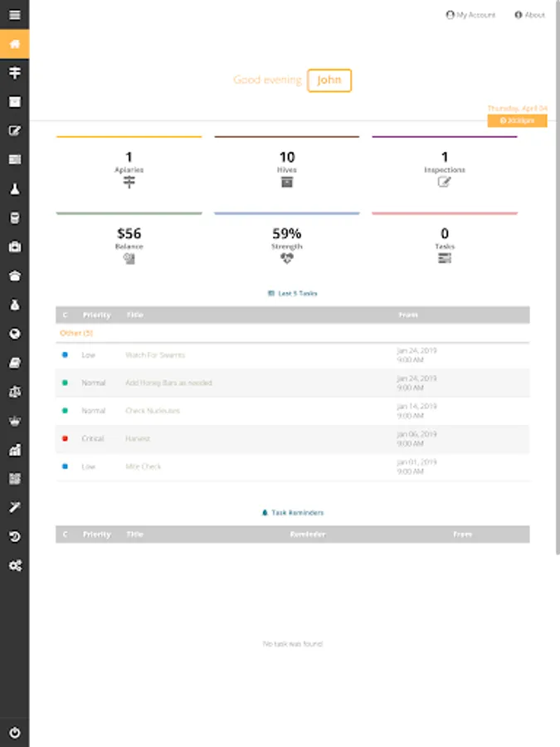The width and height of the screenshot is (560, 747).
Task: Open My Account link
Action: tap(470, 15)
